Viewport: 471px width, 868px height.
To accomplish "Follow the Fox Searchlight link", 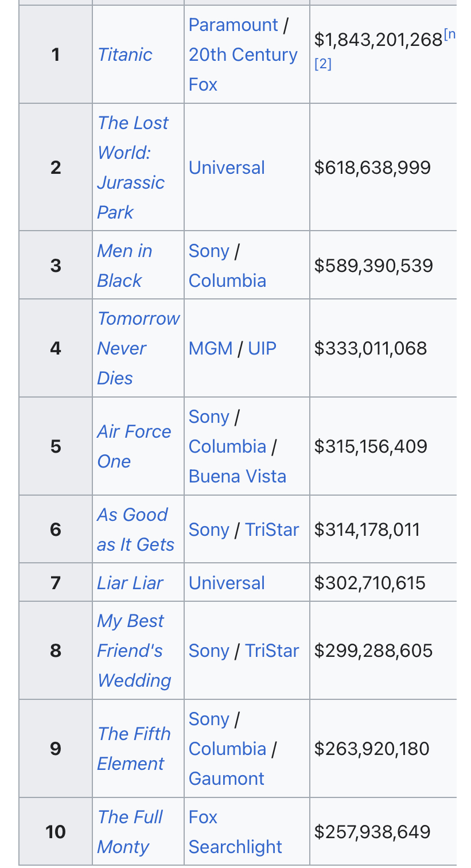I will pos(235,832).
